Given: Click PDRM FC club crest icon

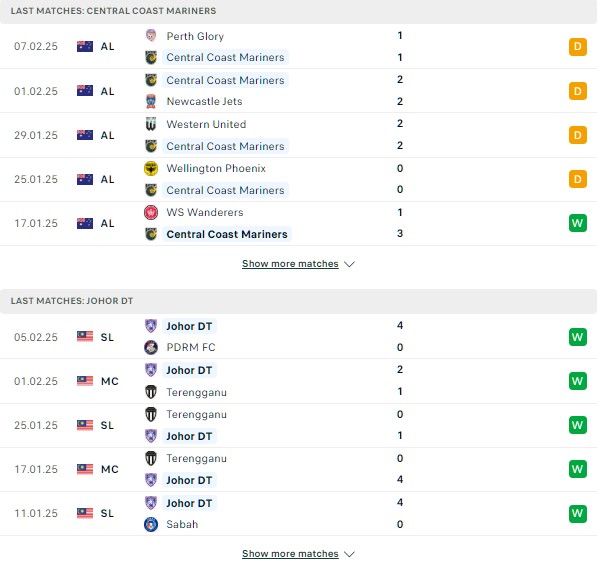Looking at the screenshot, I should point(151,347).
